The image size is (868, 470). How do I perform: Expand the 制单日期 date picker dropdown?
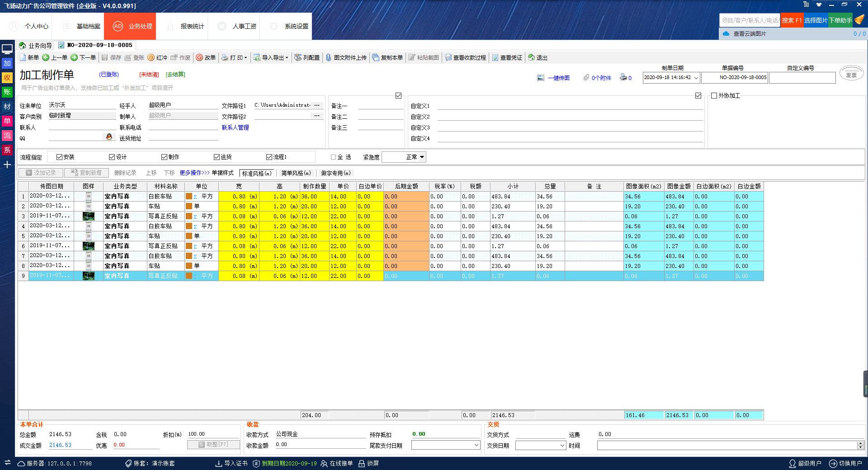click(696, 78)
